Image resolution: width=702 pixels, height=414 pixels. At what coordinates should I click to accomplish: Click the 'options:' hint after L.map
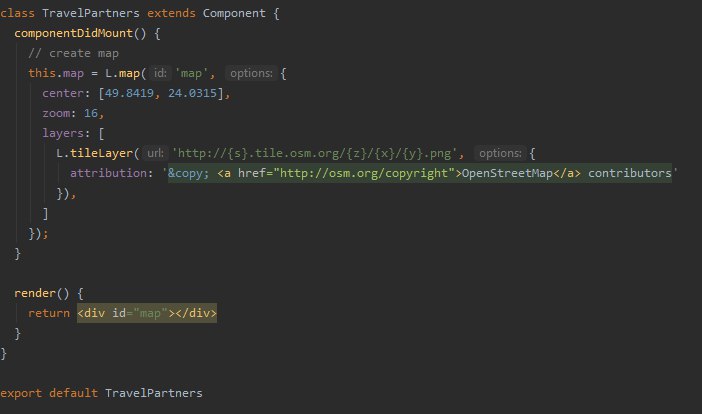tap(251, 73)
